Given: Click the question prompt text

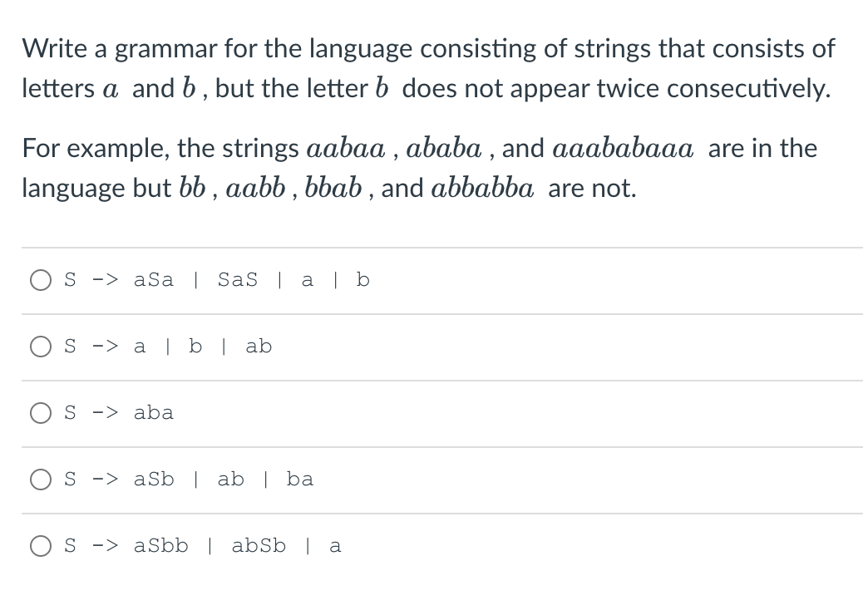Looking at the screenshot, I should click(429, 68).
